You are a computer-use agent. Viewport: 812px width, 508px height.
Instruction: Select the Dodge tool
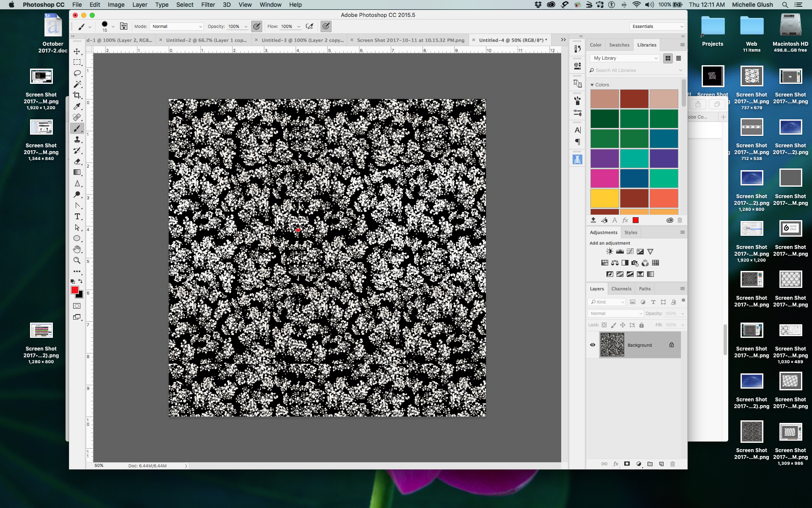tap(77, 194)
